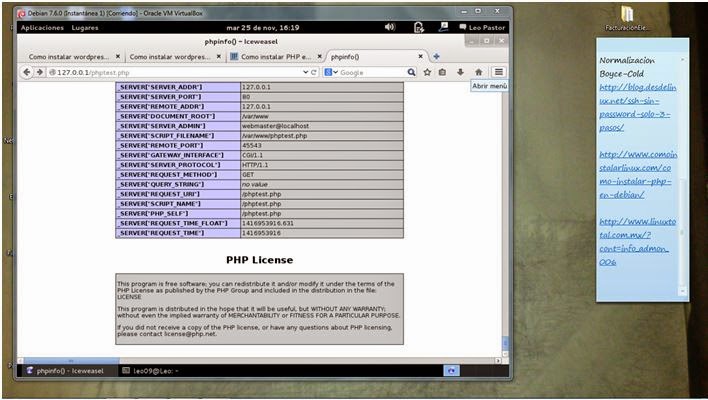This screenshot has width=708, height=400.
Task: Click the GET request method value
Action: (248, 175)
